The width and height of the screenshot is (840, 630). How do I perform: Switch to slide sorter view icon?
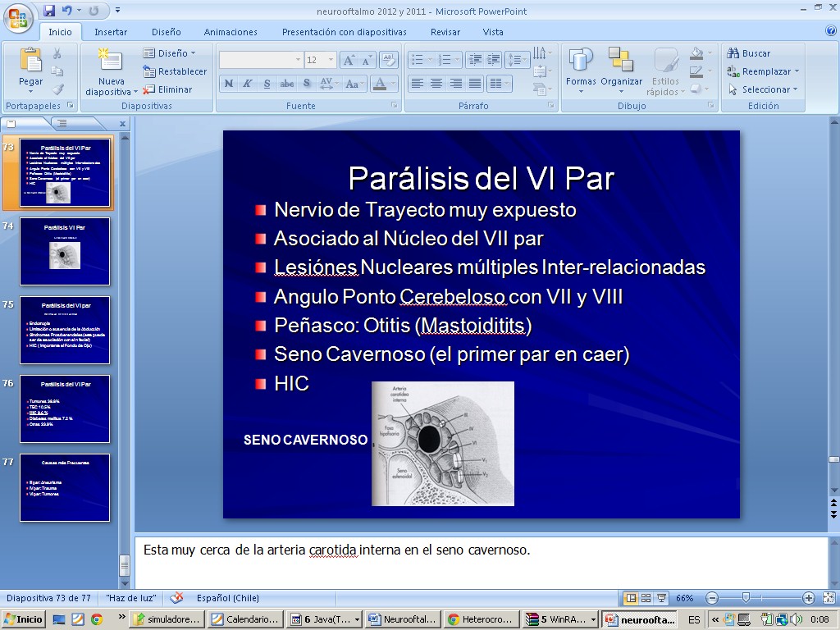tap(646, 598)
